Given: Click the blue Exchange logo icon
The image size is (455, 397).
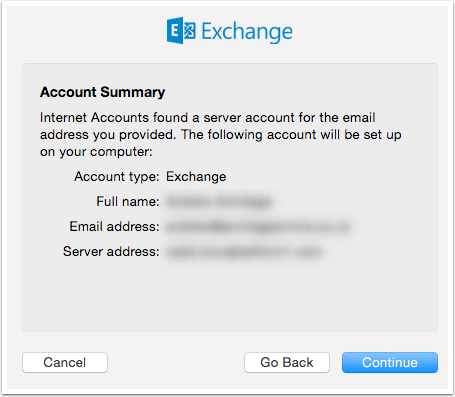Looking at the screenshot, I should (181, 31).
